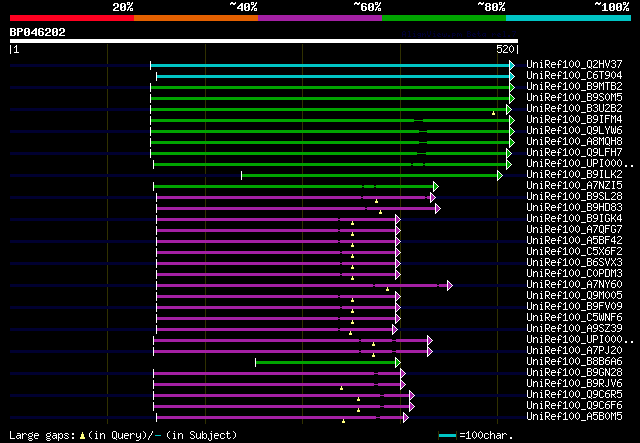Open hit UniRef100_B3U2B2
This screenshot has width=640, height=443.
pos(574,108)
